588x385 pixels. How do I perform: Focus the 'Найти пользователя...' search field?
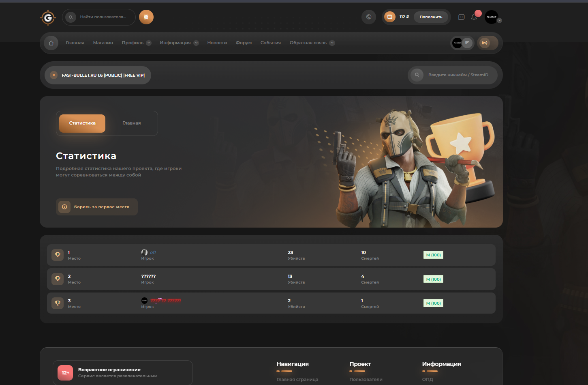pyautogui.click(x=99, y=17)
